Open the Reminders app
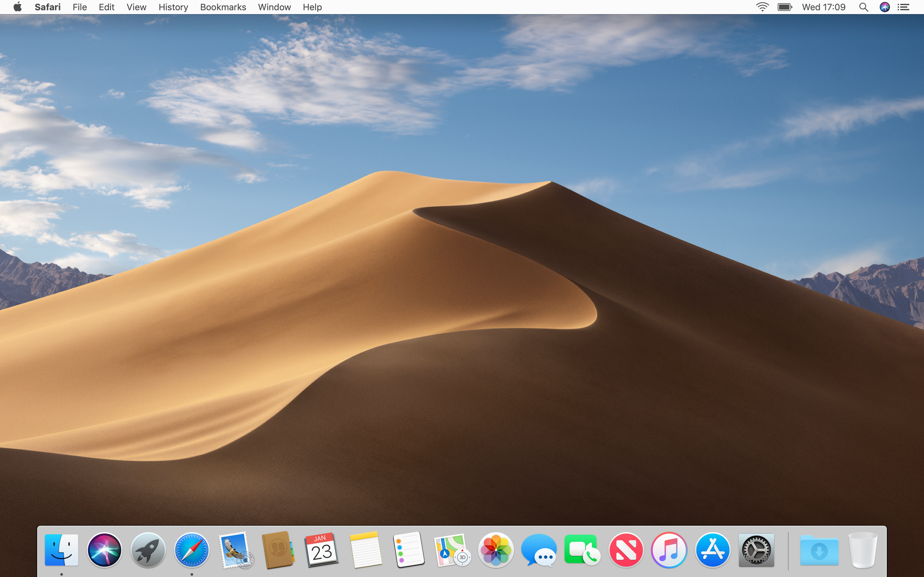Image resolution: width=924 pixels, height=577 pixels. click(408, 549)
